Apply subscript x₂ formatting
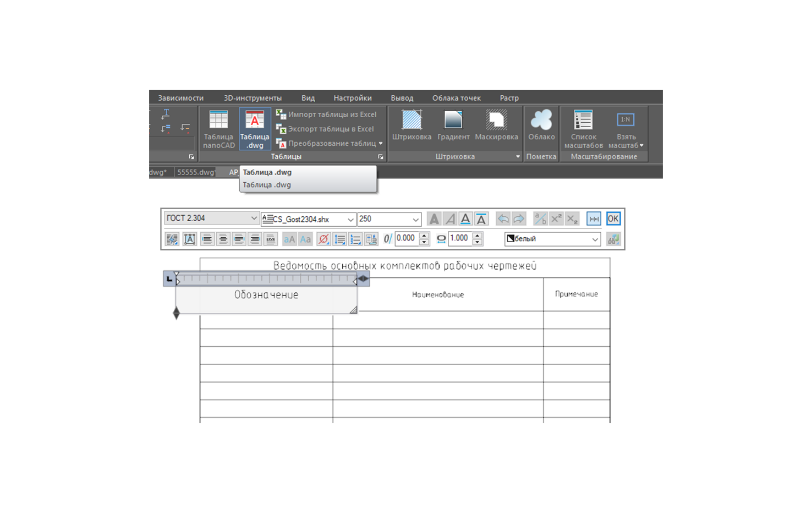812x508 pixels. (572, 219)
